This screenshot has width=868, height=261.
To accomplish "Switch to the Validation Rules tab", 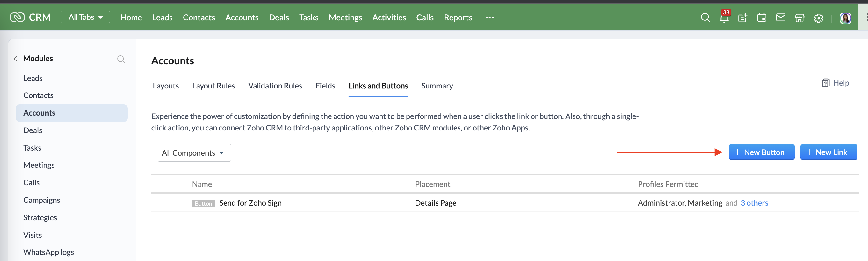I will (x=275, y=86).
